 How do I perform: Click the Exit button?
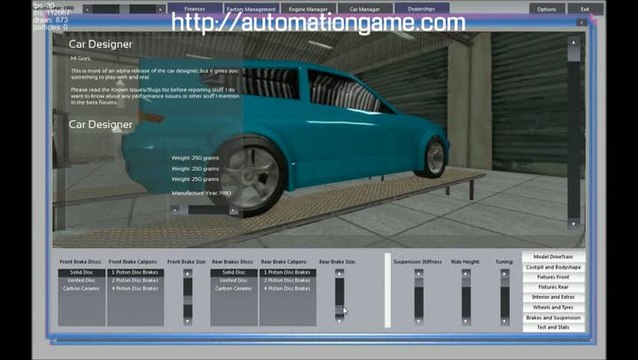coord(585,9)
